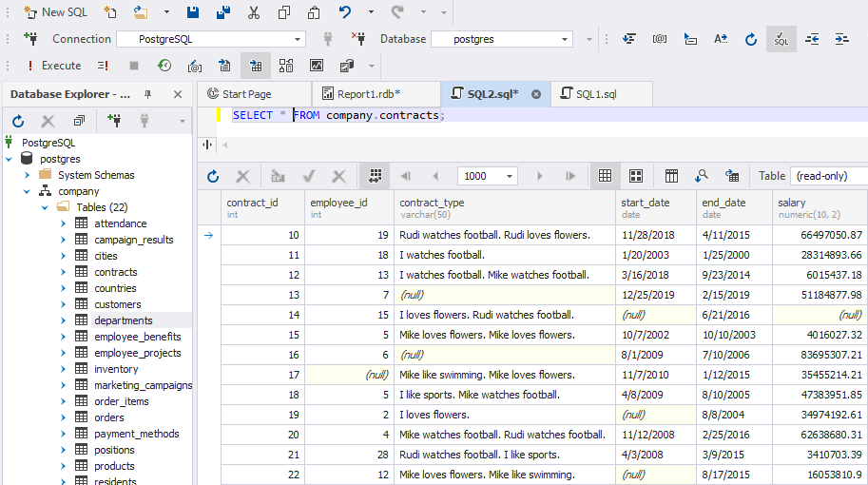Go to the next page arrow
This screenshot has height=485, width=868.
540,176
